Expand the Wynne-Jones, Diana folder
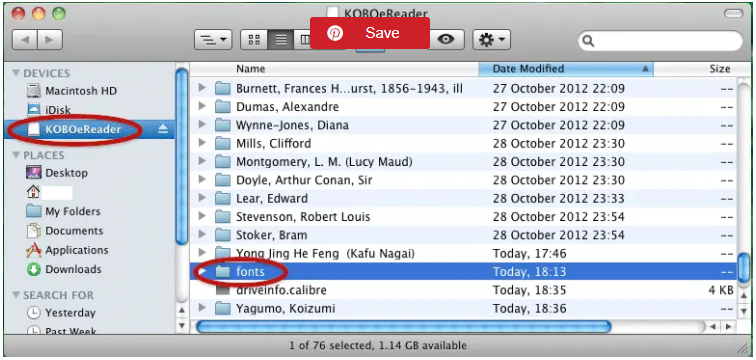This screenshot has height=360, width=756. click(202, 125)
